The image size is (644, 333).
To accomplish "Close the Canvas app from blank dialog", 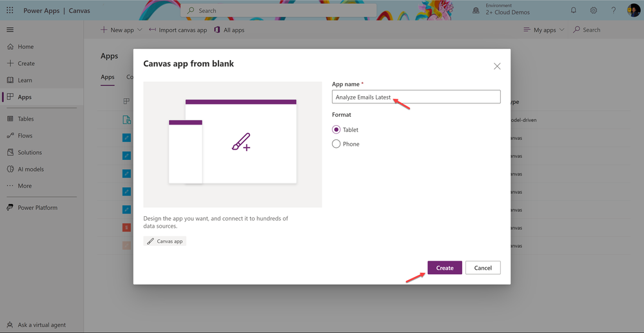I will point(497,66).
